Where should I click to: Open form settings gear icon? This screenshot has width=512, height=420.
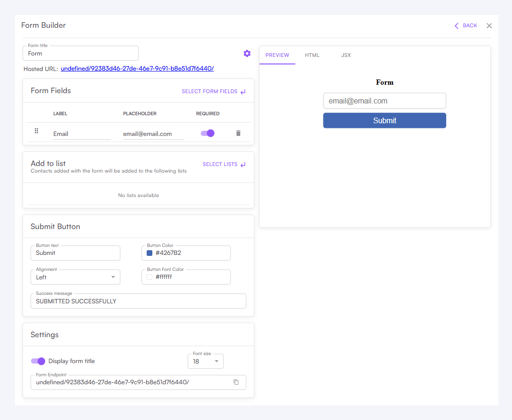click(x=247, y=53)
